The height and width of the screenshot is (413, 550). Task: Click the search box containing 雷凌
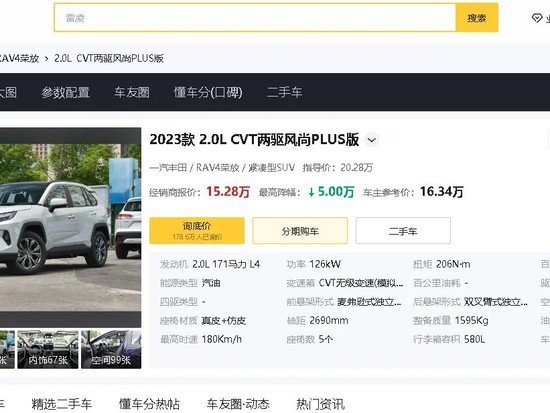[x=255, y=18]
